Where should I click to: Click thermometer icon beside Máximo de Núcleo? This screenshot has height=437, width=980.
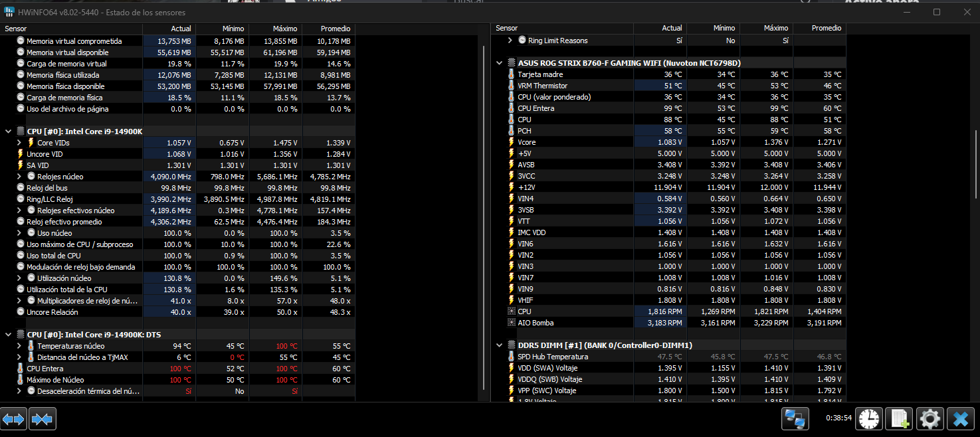click(x=20, y=380)
